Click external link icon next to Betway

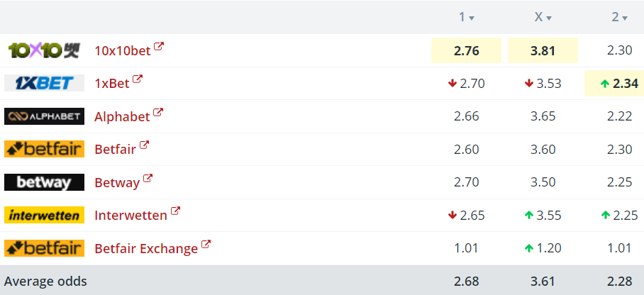(x=148, y=178)
